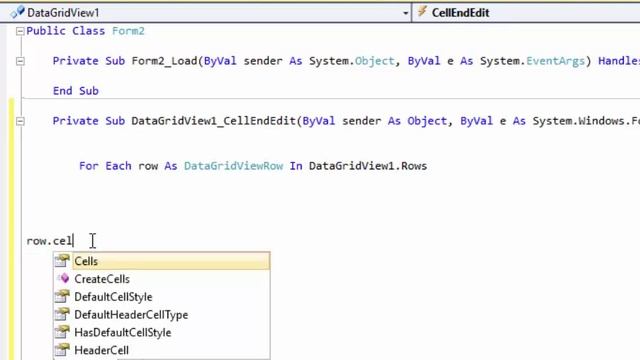Click the method icon next to CreateCells
Screen dimensions: 640x360
click(63, 278)
